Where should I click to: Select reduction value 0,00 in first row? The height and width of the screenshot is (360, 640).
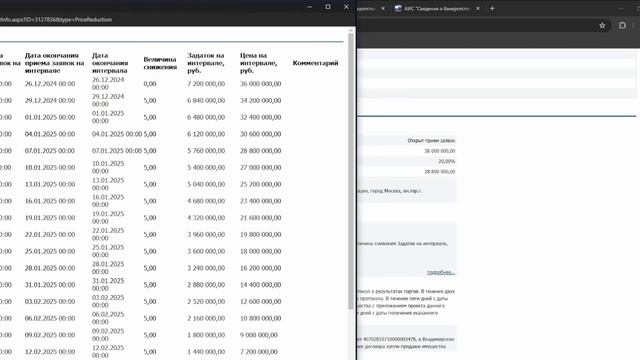(x=150, y=84)
